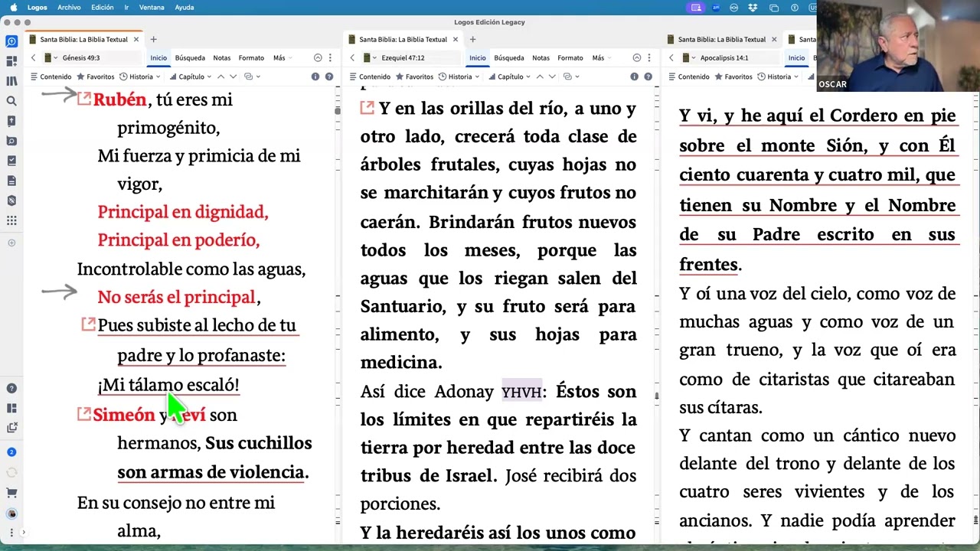Click Favoritos star in Génesis panel

96,77
